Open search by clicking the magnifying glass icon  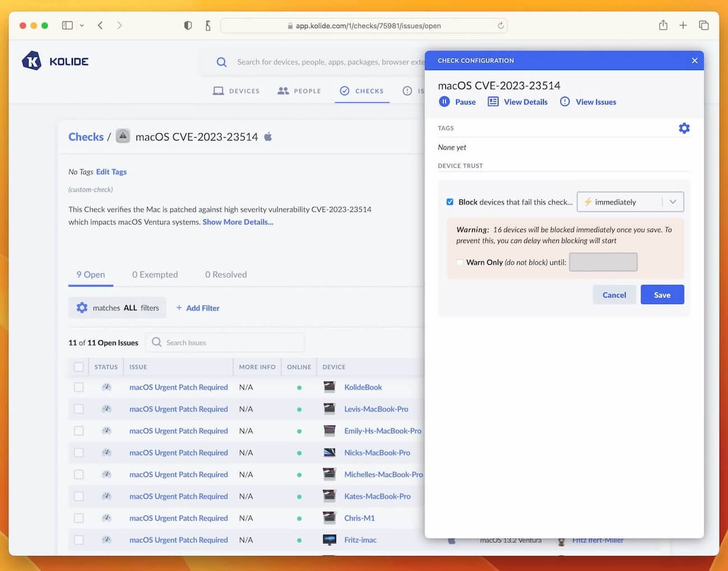(x=221, y=62)
